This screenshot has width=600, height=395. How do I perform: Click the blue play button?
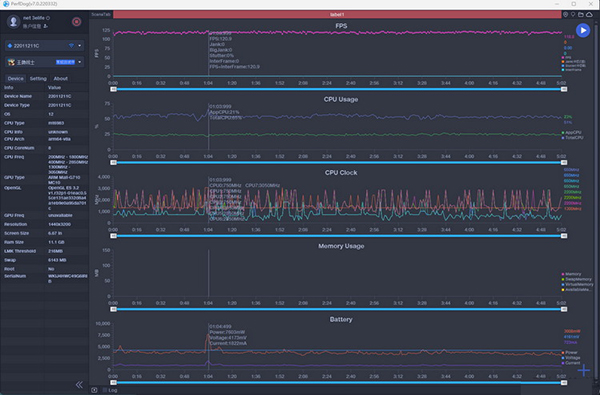tap(583, 30)
